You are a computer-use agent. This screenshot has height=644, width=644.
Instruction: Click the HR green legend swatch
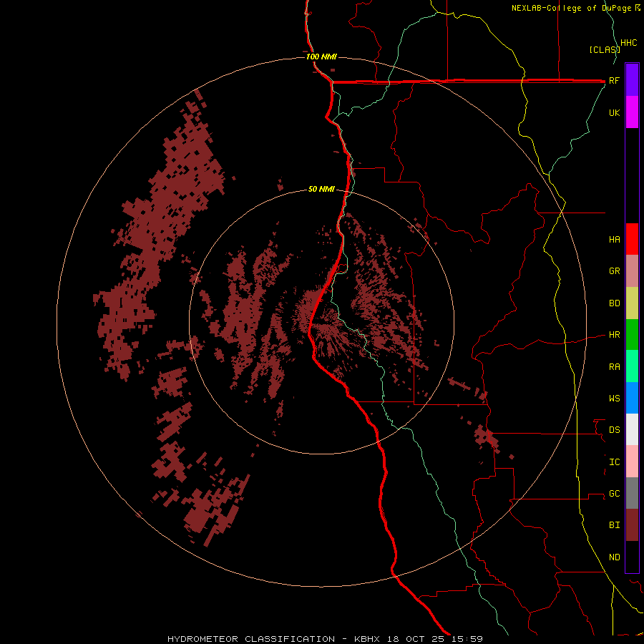click(632, 335)
